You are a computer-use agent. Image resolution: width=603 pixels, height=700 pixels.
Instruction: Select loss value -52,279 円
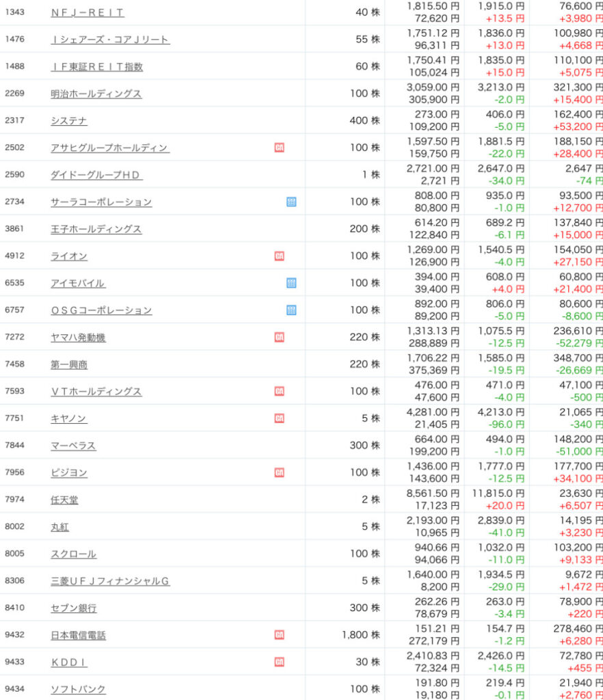coord(579,343)
